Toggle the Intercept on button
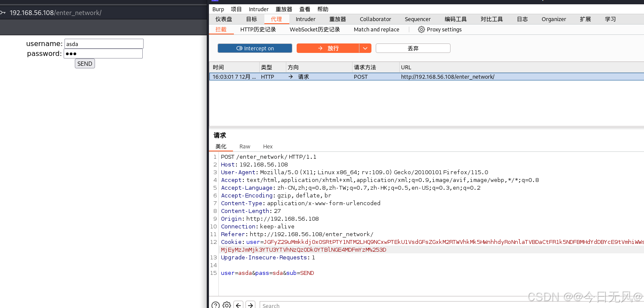Viewport: 644px width, 308px height. pyautogui.click(x=255, y=48)
